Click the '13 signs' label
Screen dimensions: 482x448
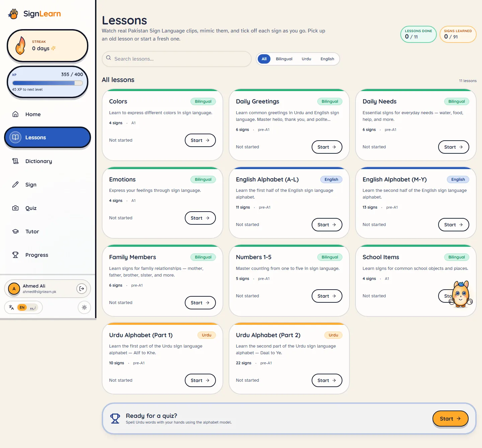tap(370, 207)
